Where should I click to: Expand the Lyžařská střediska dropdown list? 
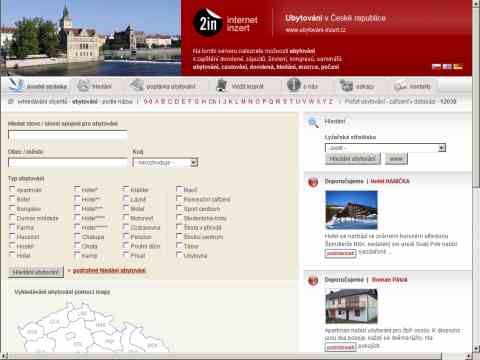coord(385,148)
